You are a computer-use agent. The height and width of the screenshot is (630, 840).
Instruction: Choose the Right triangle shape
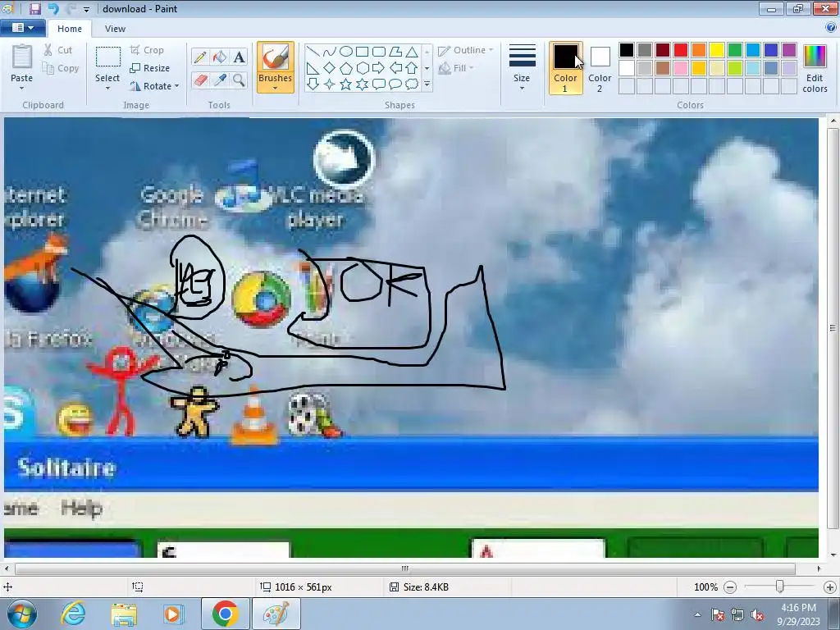313,68
